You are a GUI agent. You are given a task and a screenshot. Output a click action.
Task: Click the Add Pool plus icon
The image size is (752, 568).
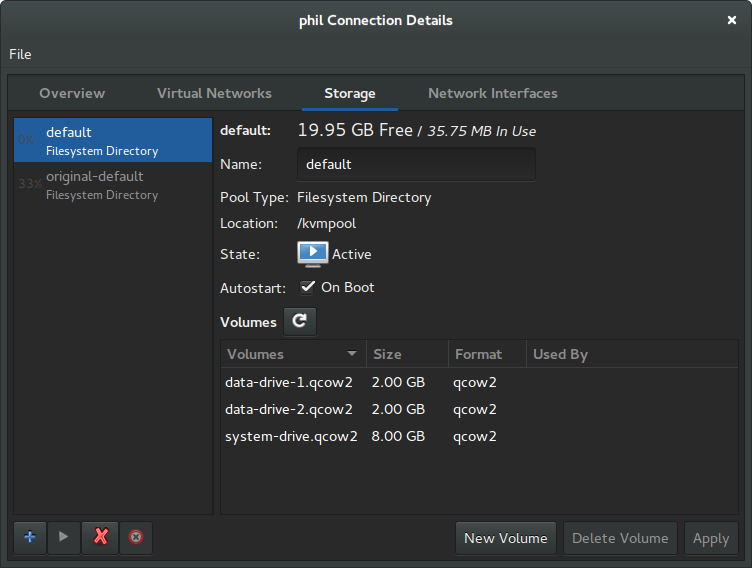(x=30, y=537)
